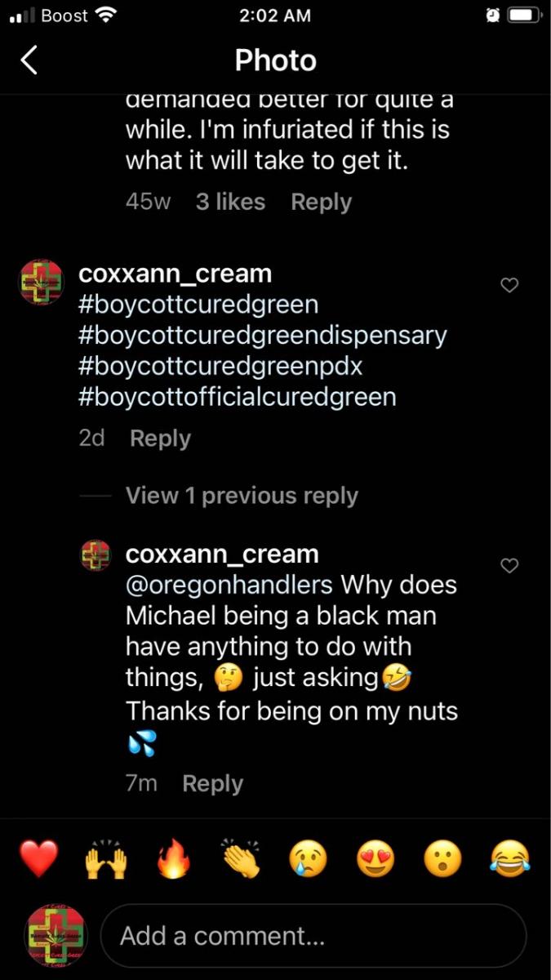Reply to the 2d hashtag comment
This screenshot has height=980, width=551.
pyautogui.click(x=160, y=438)
